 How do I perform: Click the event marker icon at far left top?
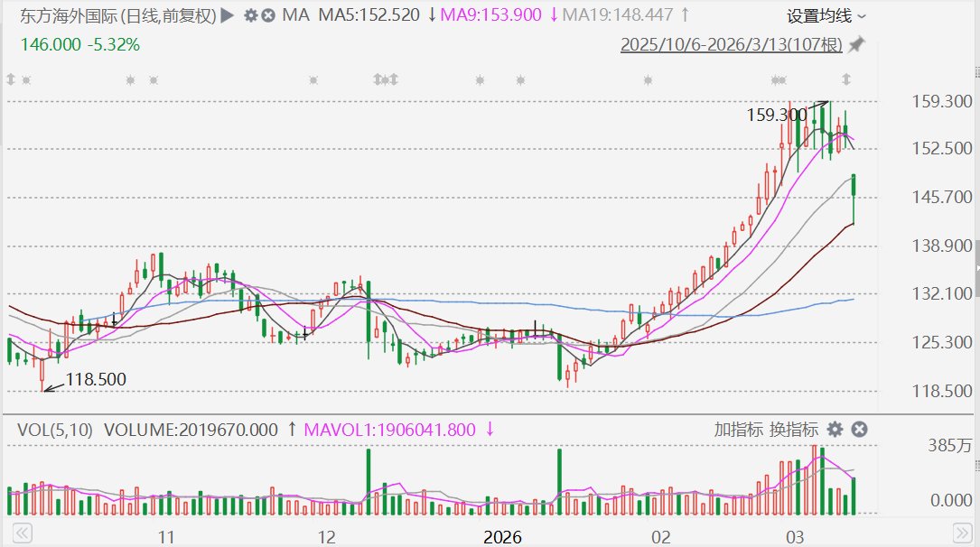[11, 79]
